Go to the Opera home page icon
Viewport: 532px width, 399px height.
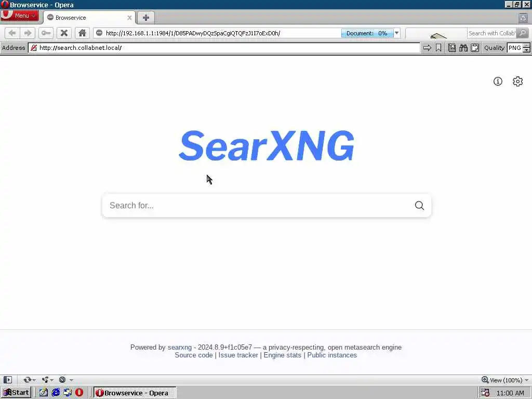(x=82, y=33)
